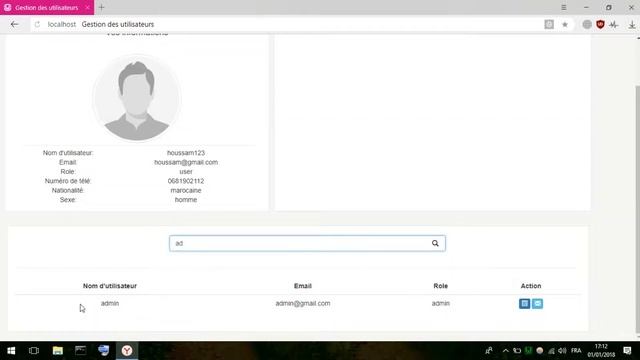640x360 pixels.
Task: Click the 'Action' column header
Action: [531, 286]
